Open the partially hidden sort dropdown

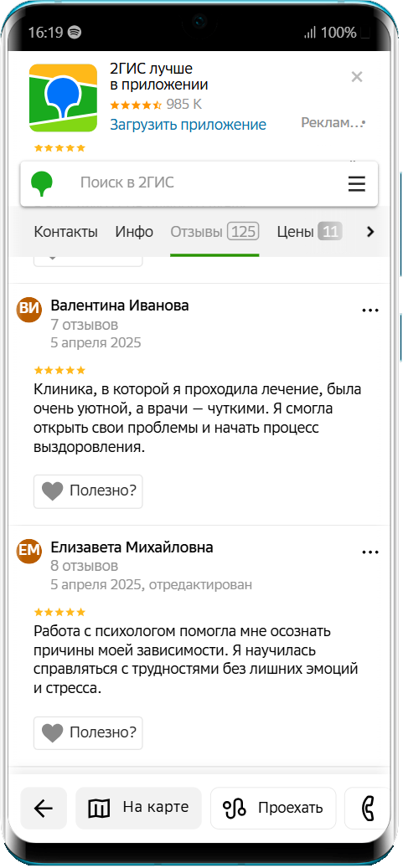tap(88, 260)
